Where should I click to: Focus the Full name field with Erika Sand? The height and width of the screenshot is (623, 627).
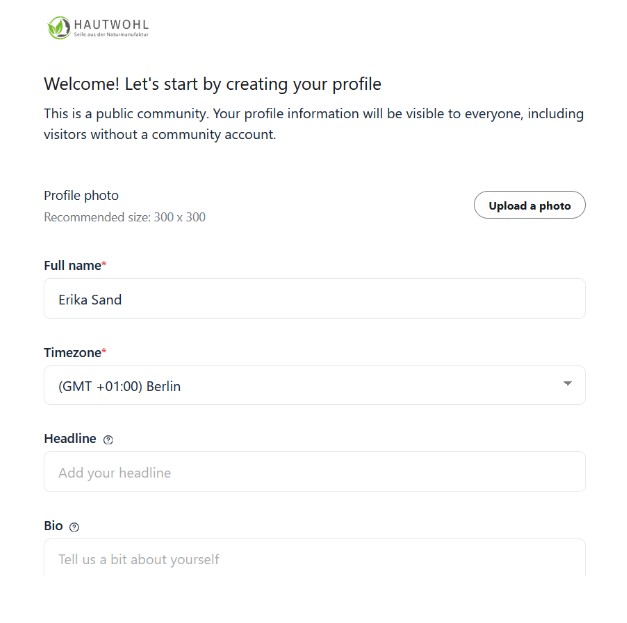[x=314, y=299]
